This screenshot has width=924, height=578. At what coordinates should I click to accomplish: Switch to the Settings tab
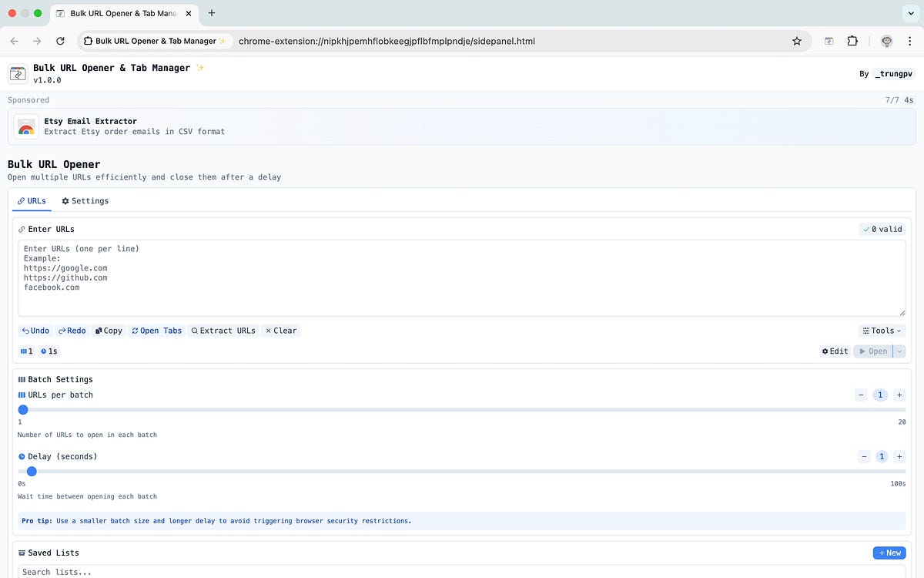point(85,200)
